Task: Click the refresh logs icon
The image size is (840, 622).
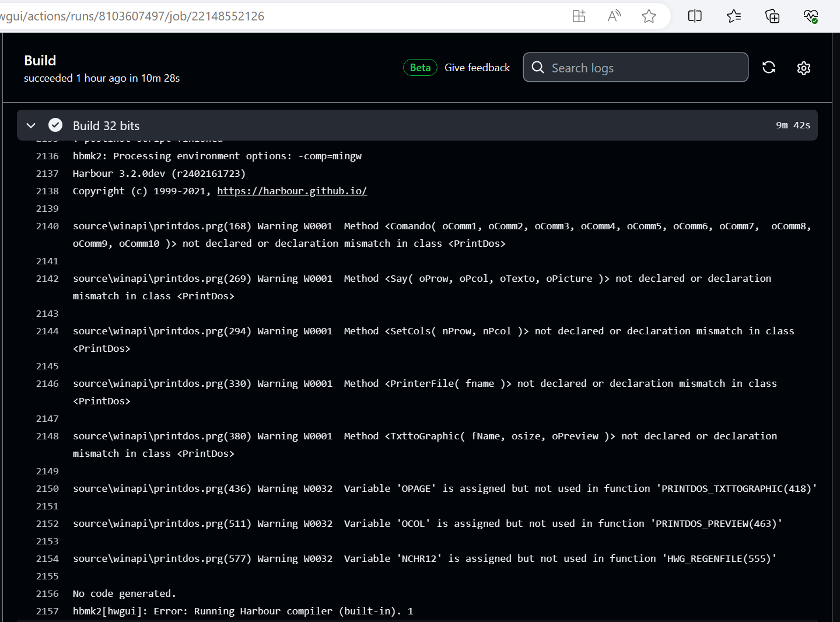Action: tap(769, 68)
